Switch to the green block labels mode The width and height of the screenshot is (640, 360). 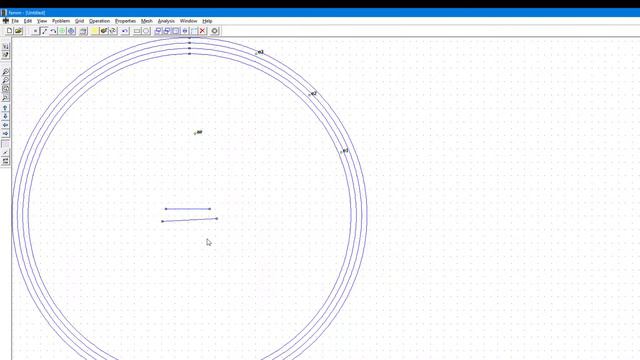pos(62,31)
